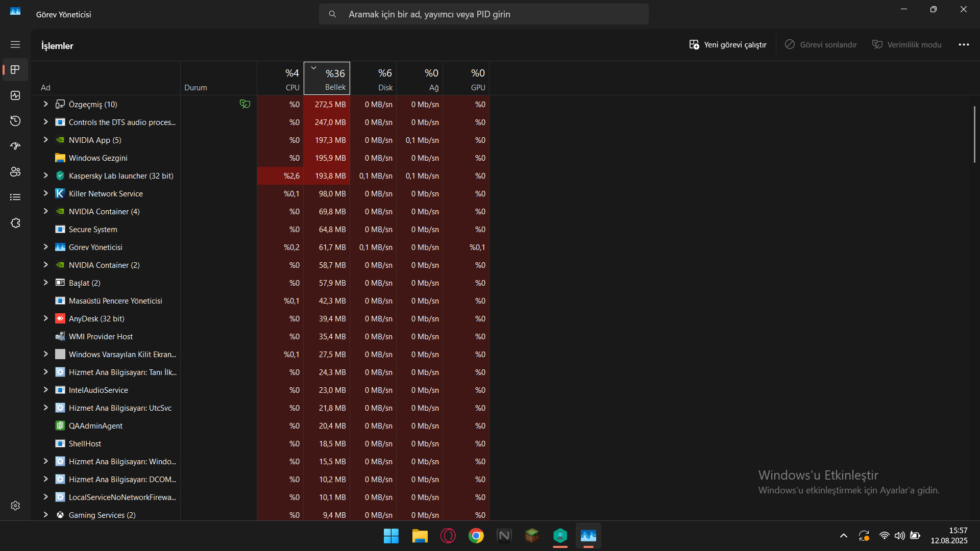The image size is (980, 551).
Task: Click the NVIDIA Container (2) process name
Action: click(104, 265)
